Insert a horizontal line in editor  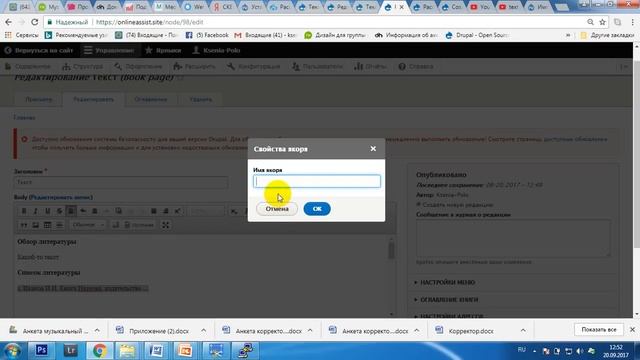tap(59, 225)
